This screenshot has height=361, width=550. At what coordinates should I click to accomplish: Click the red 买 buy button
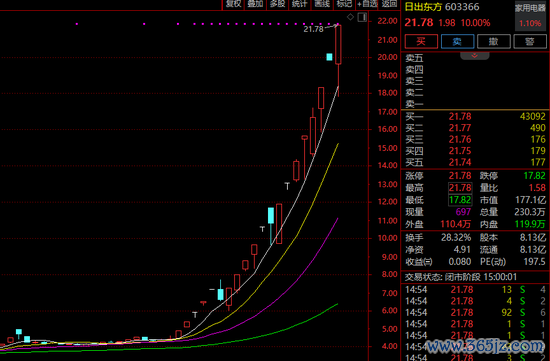point(421,41)
